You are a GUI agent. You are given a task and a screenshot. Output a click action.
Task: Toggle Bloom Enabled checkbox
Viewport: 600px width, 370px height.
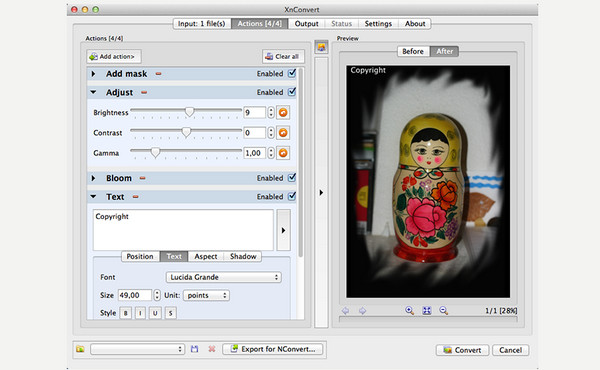(292, 178)
